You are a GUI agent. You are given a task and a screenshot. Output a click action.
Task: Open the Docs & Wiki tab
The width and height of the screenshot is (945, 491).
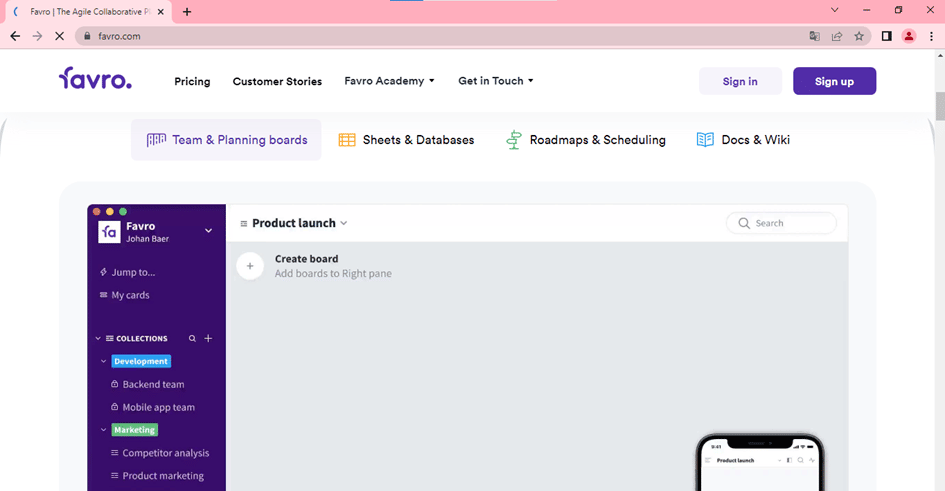[x=742, y=140]
